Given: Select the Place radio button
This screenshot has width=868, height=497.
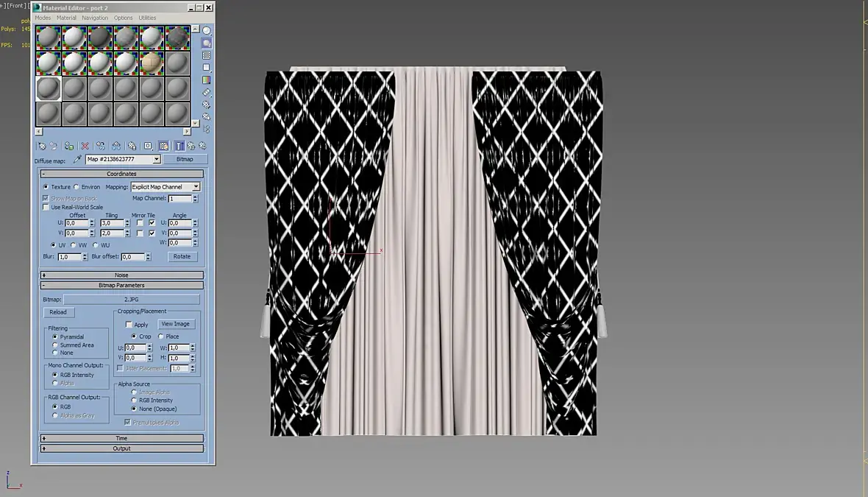Looking at the screenshot, I should 160,336.
